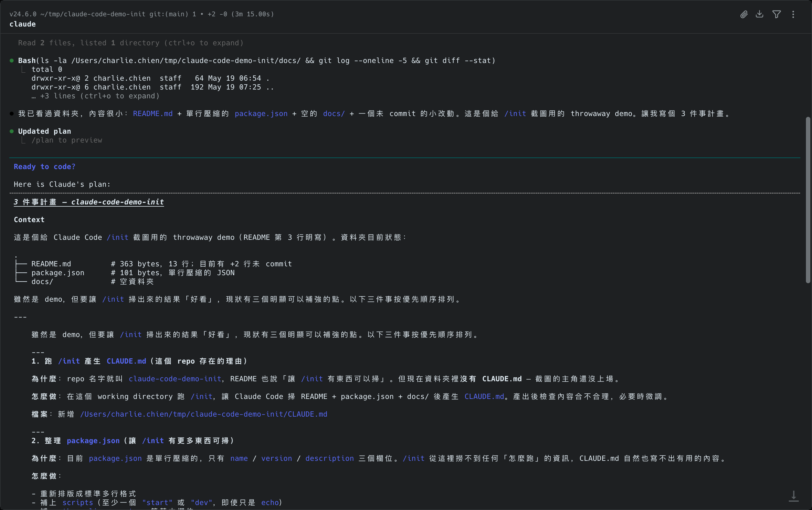
Task: Click the blue claude-code-demo-init repo name link
Action: click(x=175, y=379)
